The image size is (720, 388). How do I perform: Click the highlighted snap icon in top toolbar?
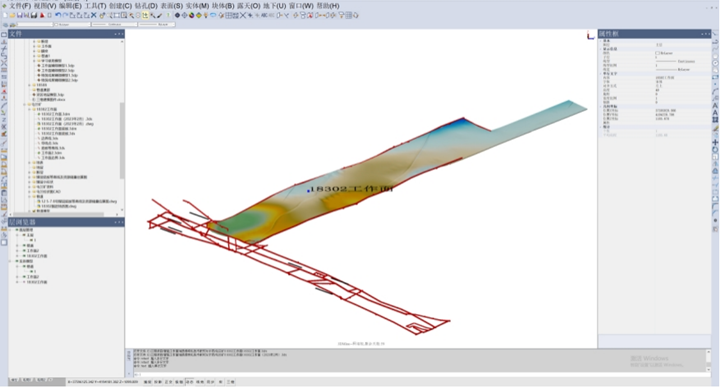[x=145, y=15]
